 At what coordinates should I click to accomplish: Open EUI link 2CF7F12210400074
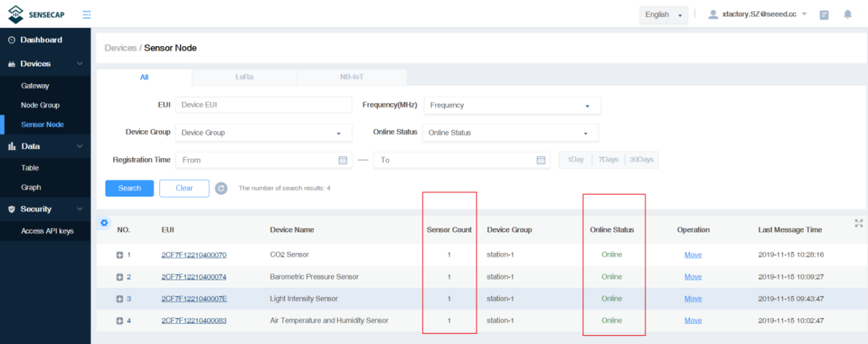(194, 277)
